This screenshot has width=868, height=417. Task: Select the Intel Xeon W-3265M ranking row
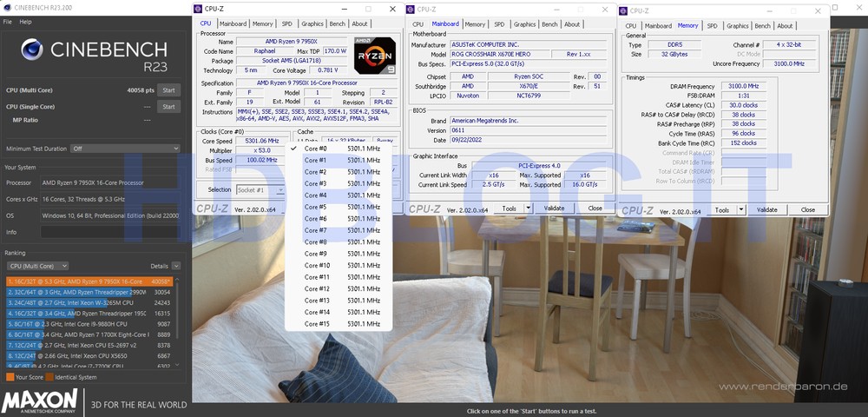coord(89,302)
